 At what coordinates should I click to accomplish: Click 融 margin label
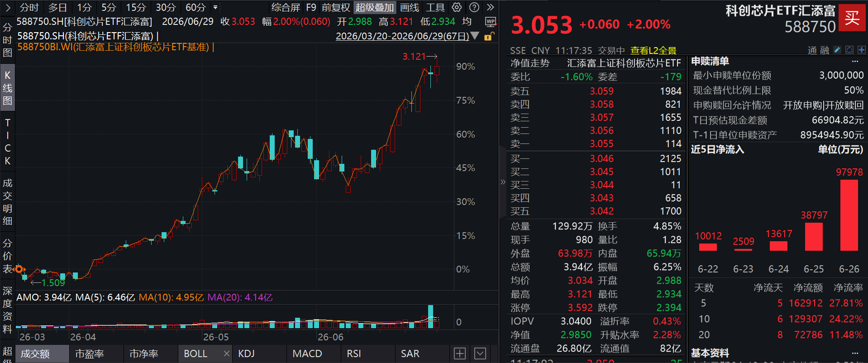pyautogui.click(x=824, y=50)
